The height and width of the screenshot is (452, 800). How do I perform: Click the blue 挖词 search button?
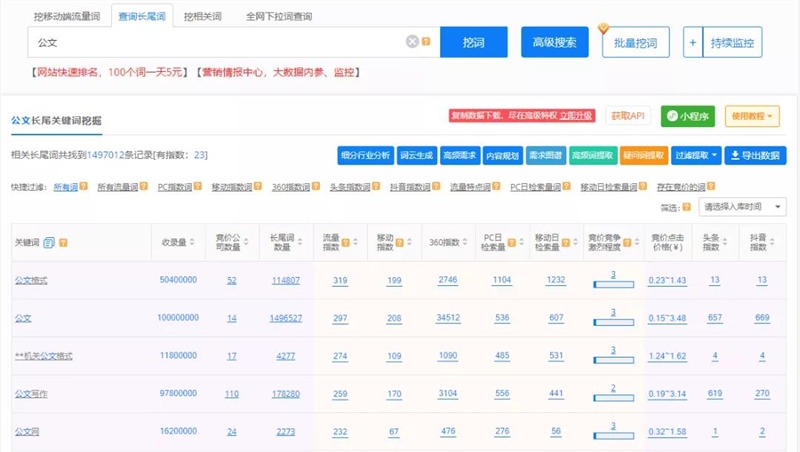click(x=473, y=42)
